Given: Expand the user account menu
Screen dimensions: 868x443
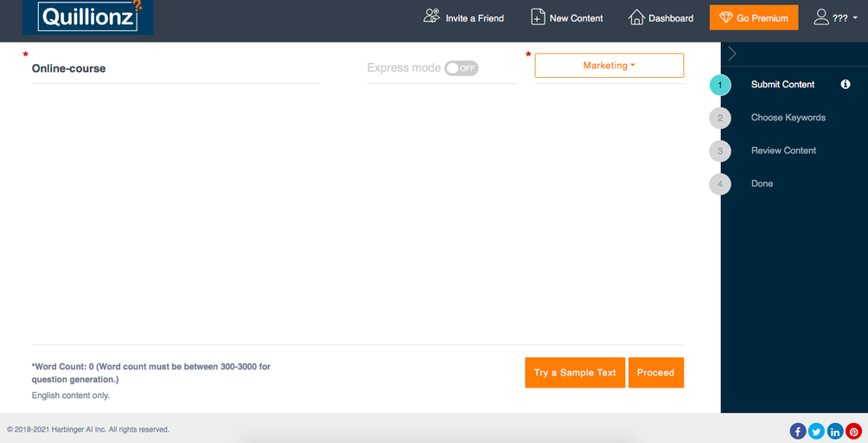Looking at the screenshot, I should (x=835, y=17).
